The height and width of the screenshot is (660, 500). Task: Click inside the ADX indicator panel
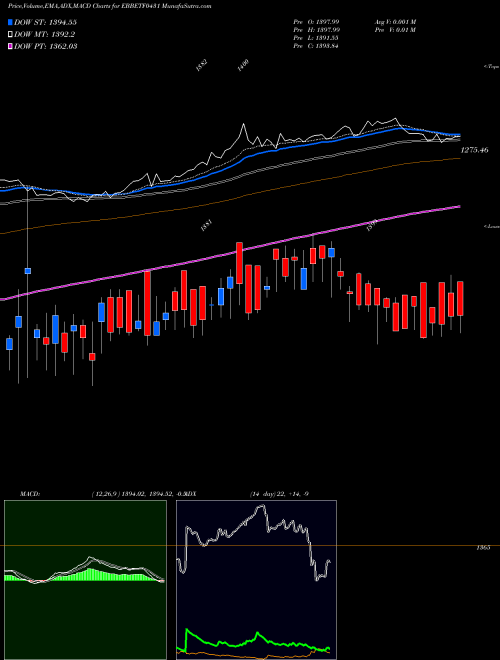pyautogui.click(x=256, y=580)
